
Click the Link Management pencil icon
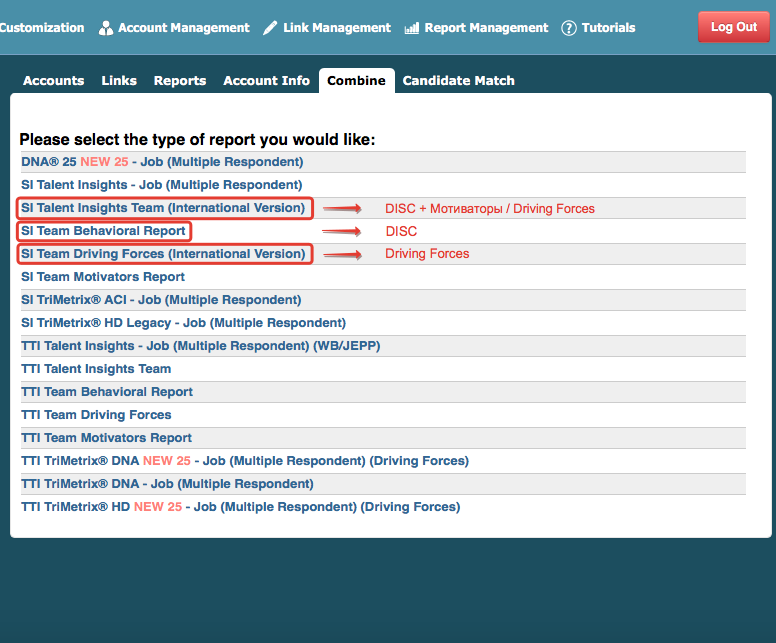click(x=270, y=28)
